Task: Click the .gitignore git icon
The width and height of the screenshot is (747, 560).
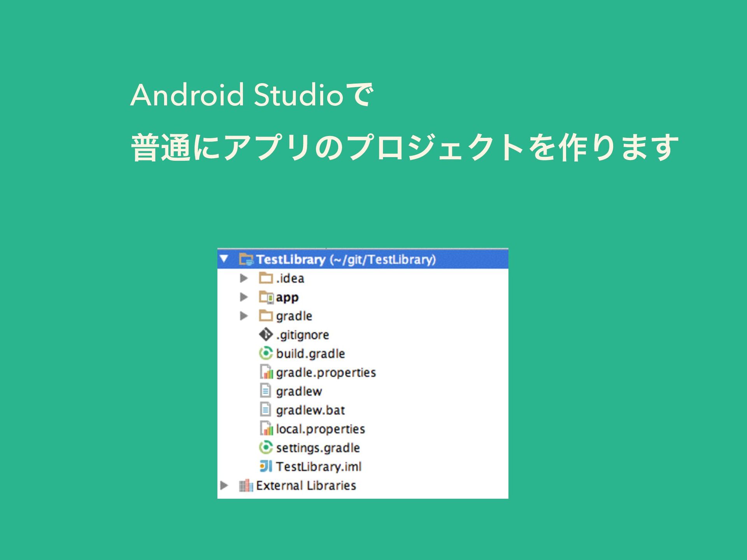Action: [266, 334]
